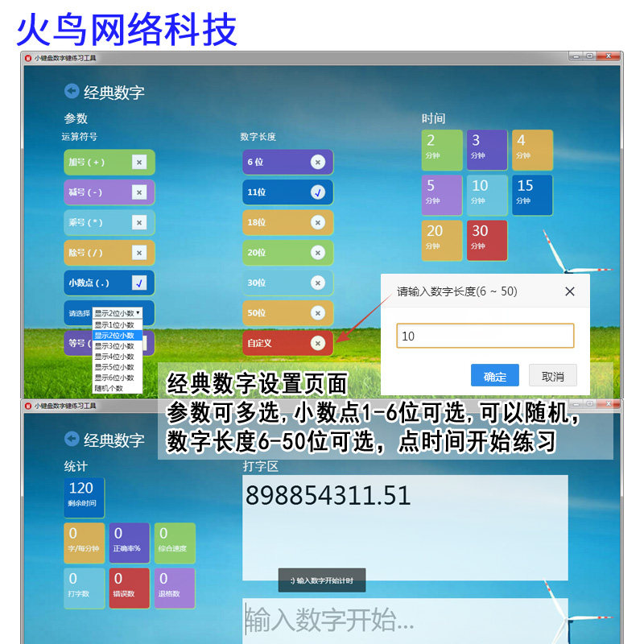
Task: Choose 显示1位小数 from the dropdown list
Action: pyautogui.click(x=118, y=325)
